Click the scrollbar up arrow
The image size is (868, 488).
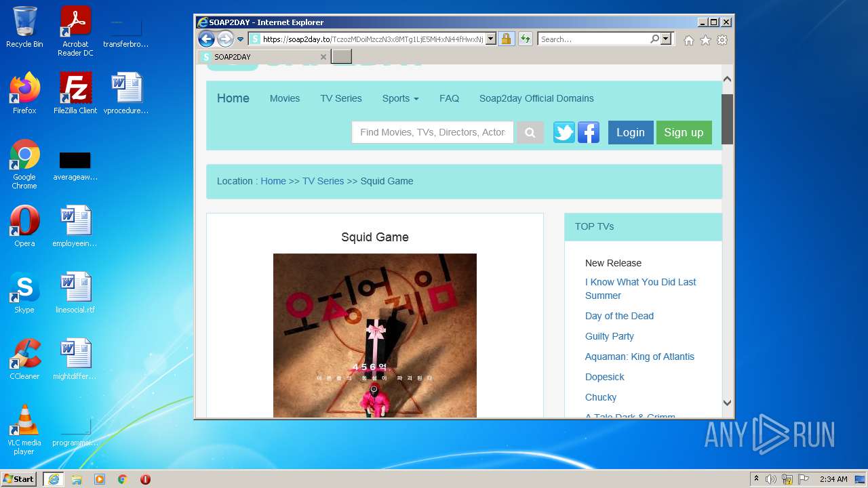tap(727, 79)
